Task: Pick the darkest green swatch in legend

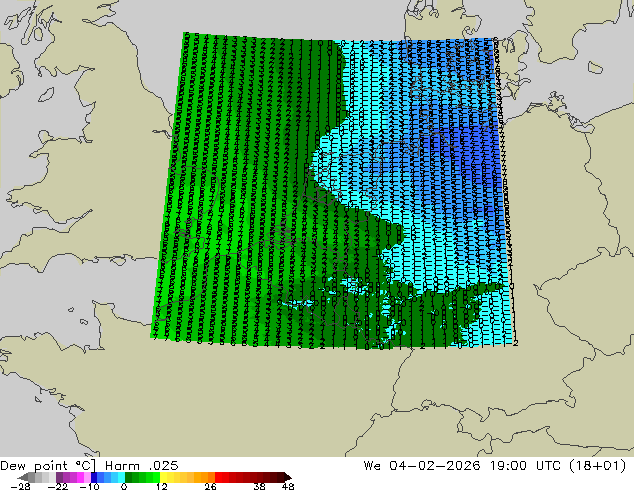Action: pos(129,477)
